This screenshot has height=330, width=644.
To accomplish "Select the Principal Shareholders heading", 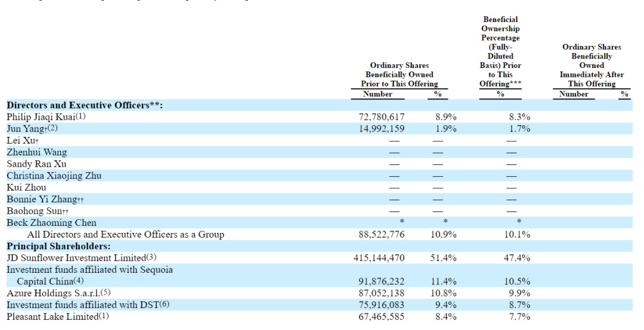I will [x=58, y=246].
